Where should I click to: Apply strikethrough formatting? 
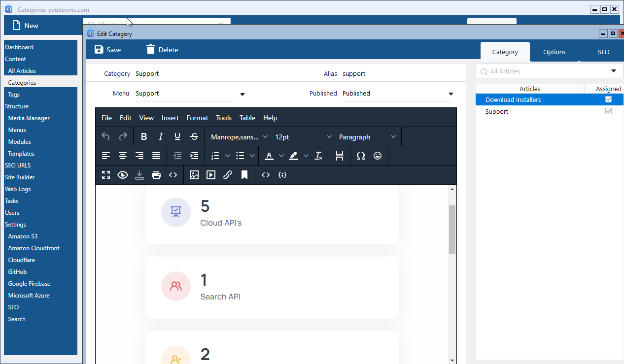[194, 137]
